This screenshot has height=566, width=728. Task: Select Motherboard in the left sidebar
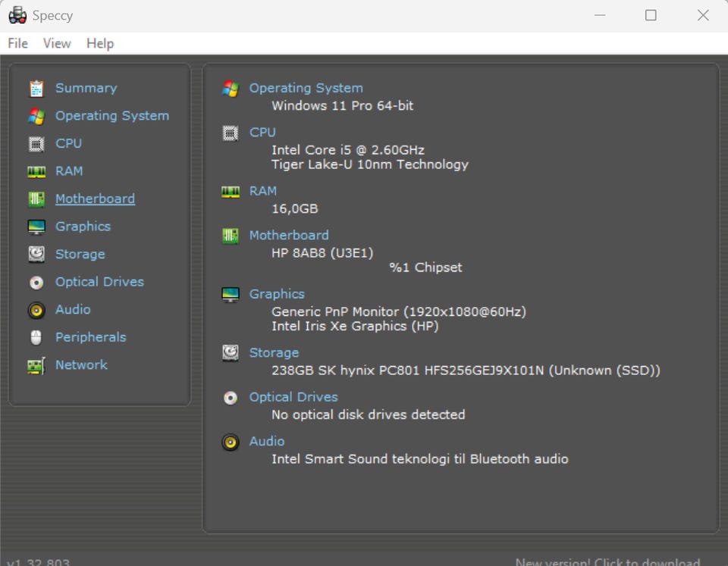tap(95, 199)
